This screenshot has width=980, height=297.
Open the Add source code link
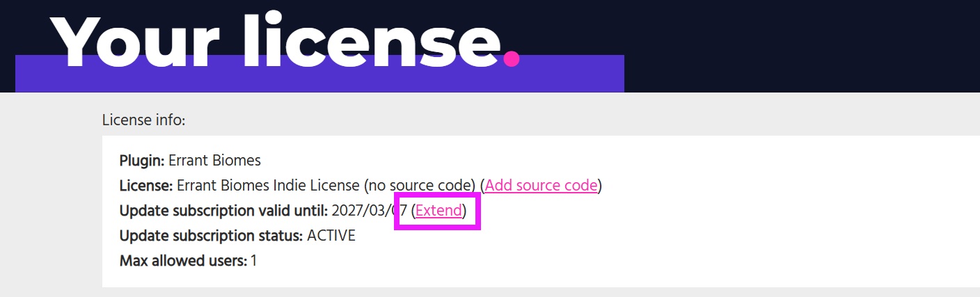(x=541, y=185)
